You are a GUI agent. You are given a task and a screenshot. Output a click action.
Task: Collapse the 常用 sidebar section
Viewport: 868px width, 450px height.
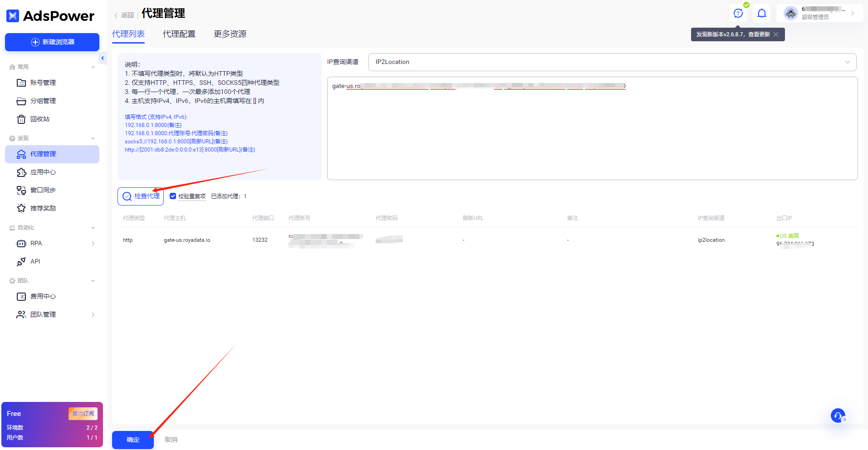[x=93, y=67]
